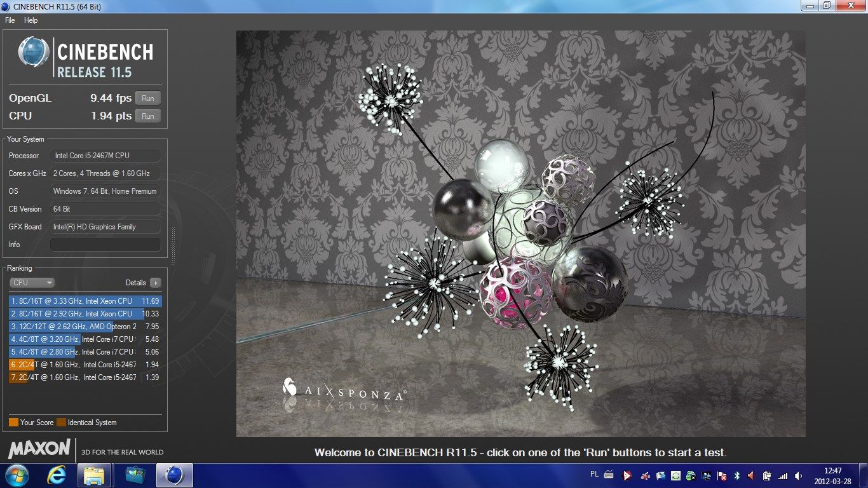
Task: Click the globe with x tray icon
Action: 691,475
